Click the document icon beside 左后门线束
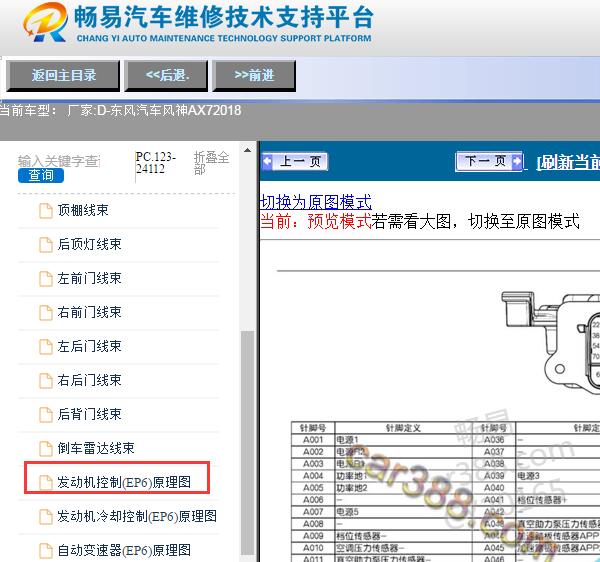The image size is (600, 562). [46, 347]
